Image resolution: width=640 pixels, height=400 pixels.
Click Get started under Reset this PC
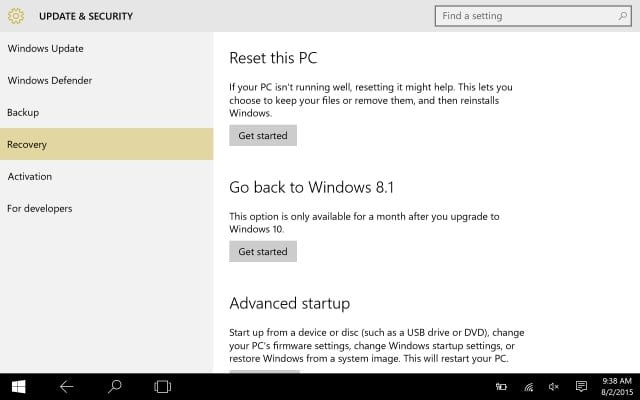[263, 136]
